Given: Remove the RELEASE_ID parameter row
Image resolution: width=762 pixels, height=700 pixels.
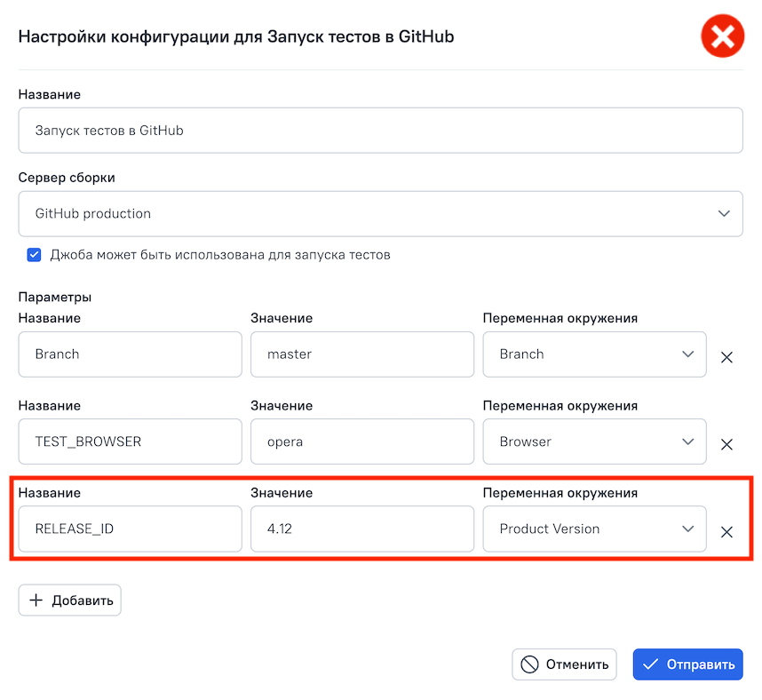Looking at the screenshot, I should tap(726, 532).
